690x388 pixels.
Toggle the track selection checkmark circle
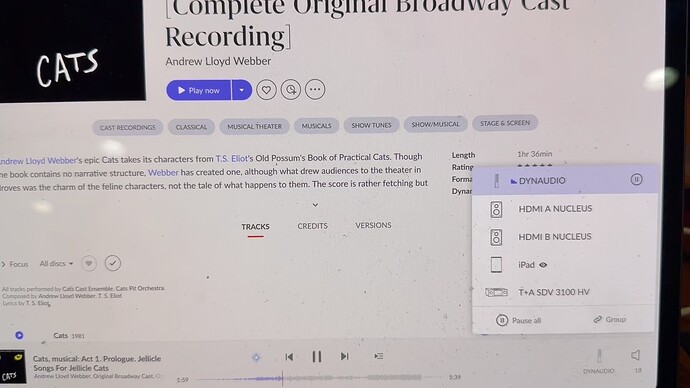click(113, 263)
